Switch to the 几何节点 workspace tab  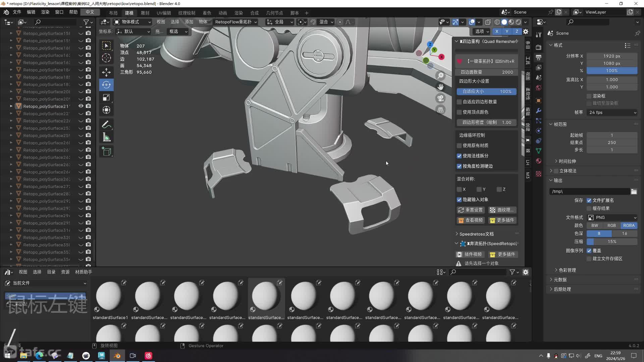(274, 13)
